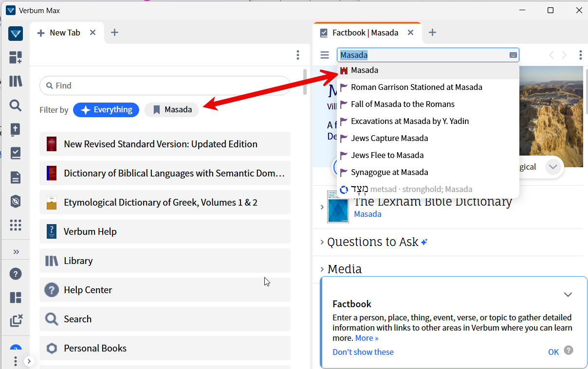Open the Help question-mark icon in sidebar
This screenshot has width=588, height=369.
[16, 274]
